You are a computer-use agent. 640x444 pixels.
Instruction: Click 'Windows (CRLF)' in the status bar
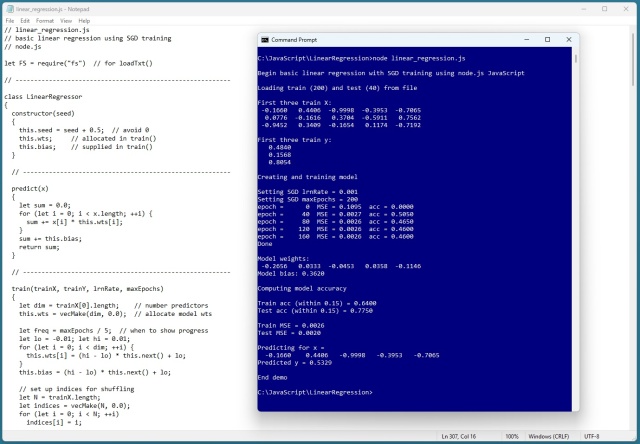[549, 436]
